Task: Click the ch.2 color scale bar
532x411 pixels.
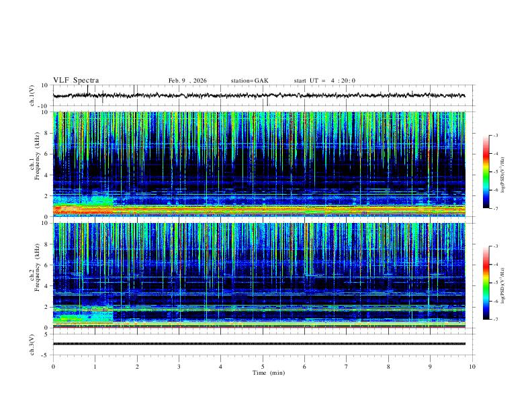Action: point(486,283)
